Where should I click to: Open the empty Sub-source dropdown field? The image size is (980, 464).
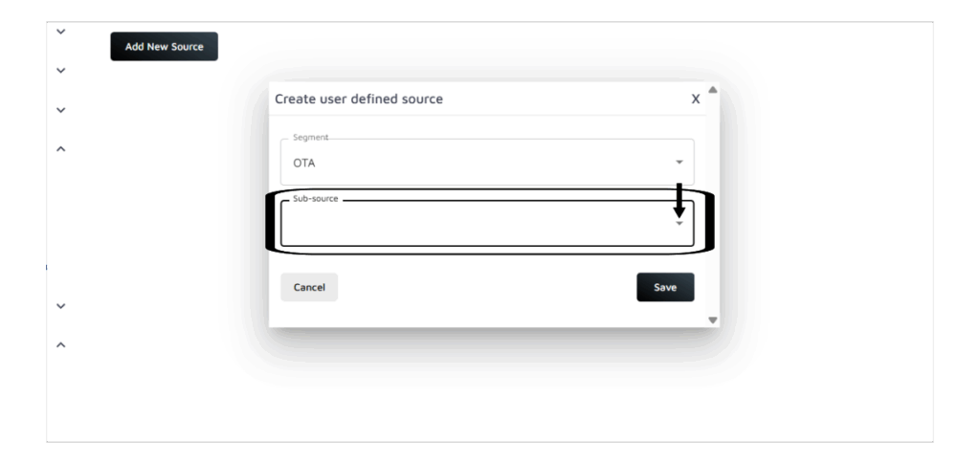pos(479,224)
